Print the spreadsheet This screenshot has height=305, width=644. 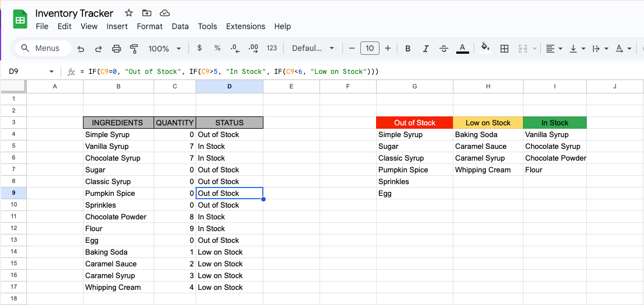coord(117,49)
